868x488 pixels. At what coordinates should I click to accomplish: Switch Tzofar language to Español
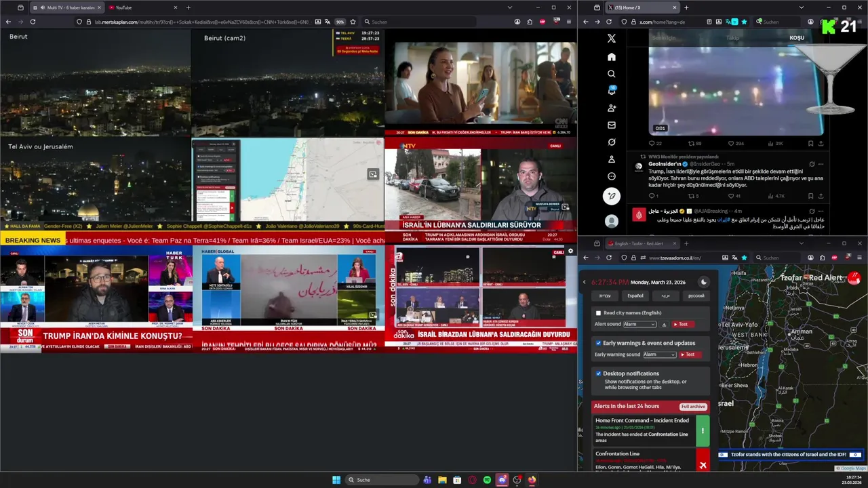tap(635, 296)
